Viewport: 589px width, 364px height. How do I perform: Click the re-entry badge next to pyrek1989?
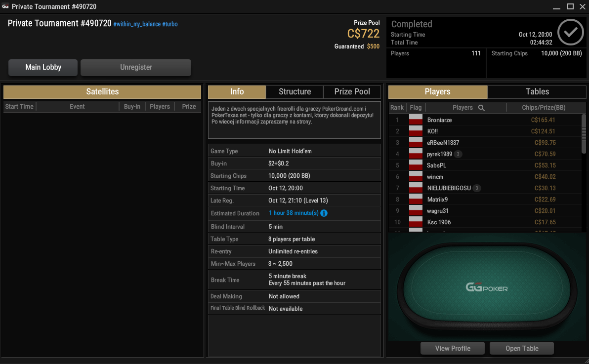click(x=458, y=154)
